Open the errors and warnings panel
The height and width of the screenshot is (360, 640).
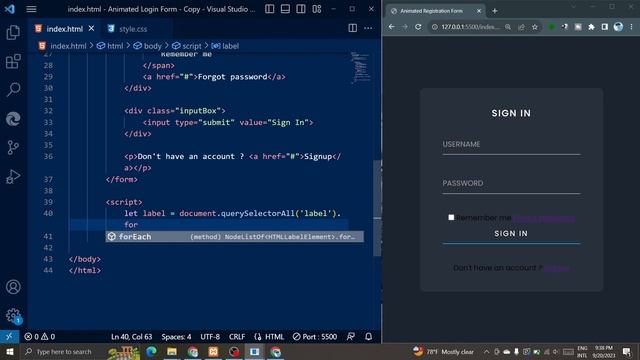tap(40, 337)
